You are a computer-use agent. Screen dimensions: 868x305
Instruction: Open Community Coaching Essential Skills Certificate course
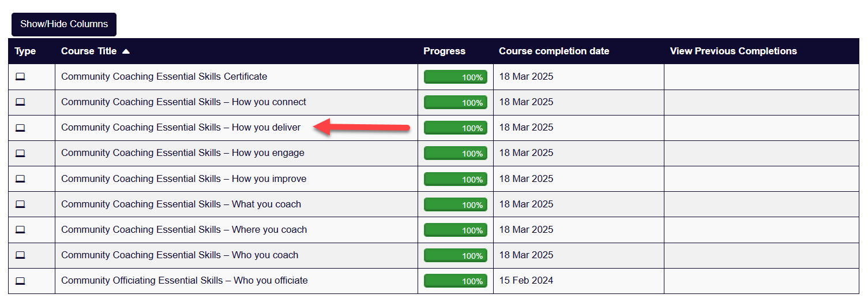164,76
